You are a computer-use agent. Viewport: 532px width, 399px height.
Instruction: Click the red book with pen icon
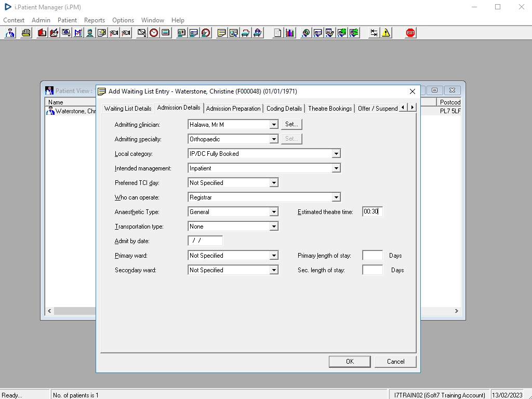point(54,33)
